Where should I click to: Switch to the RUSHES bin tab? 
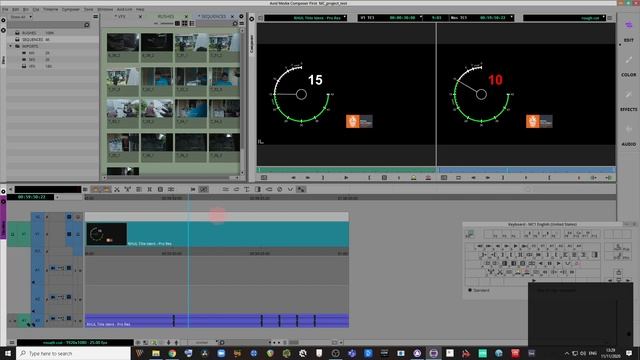coord(166,17)
